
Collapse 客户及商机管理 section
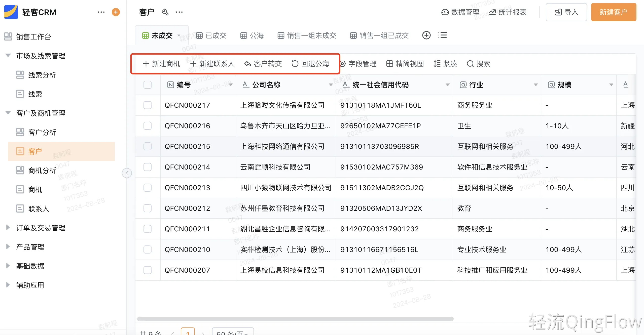8,113
